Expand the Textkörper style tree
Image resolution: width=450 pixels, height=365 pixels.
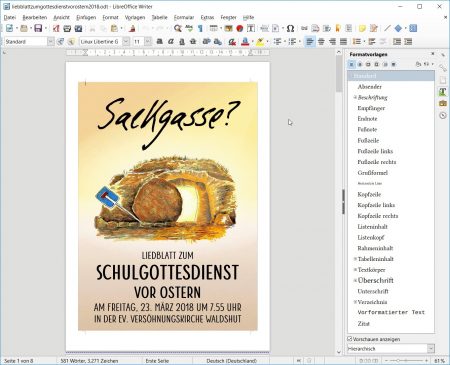pos(355,269)
